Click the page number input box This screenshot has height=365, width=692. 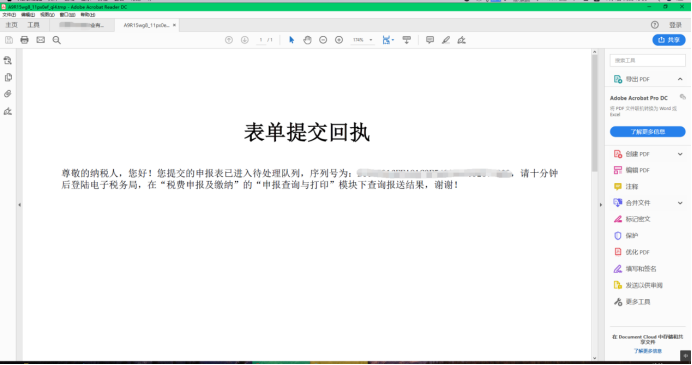(x=261, y=40)
